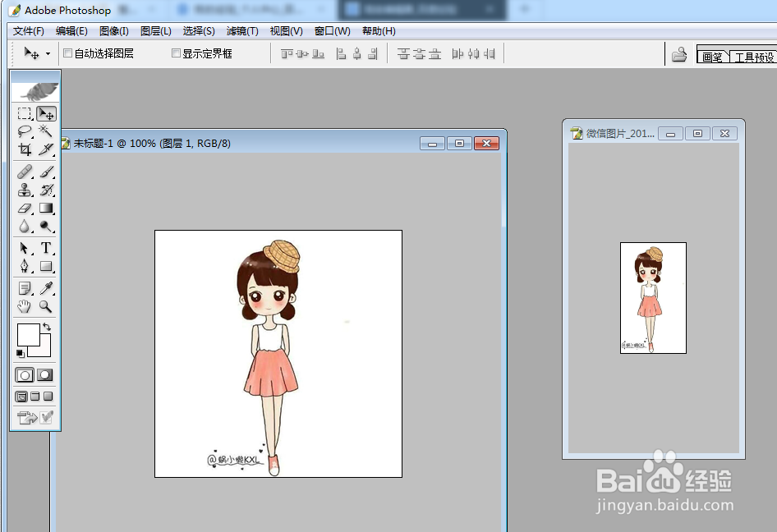Click the background color swatch
This screenshot has height=532, width=777.
click(44, 351)
